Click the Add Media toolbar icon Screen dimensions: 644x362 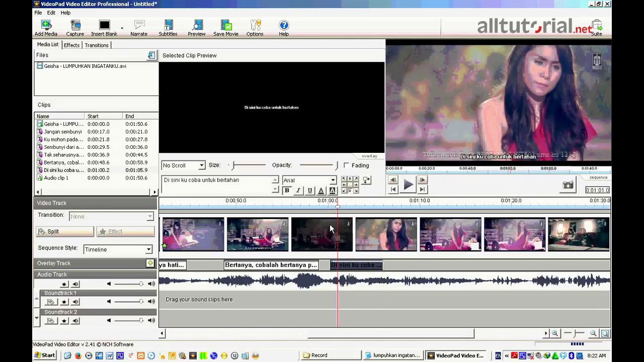46,28
